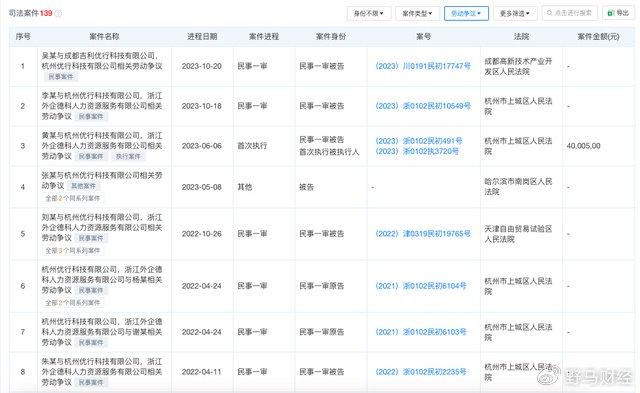
Task: Select case name 张某与杭州优行科技有限公司相关劳动争议
Action: [x=102, y=181]
